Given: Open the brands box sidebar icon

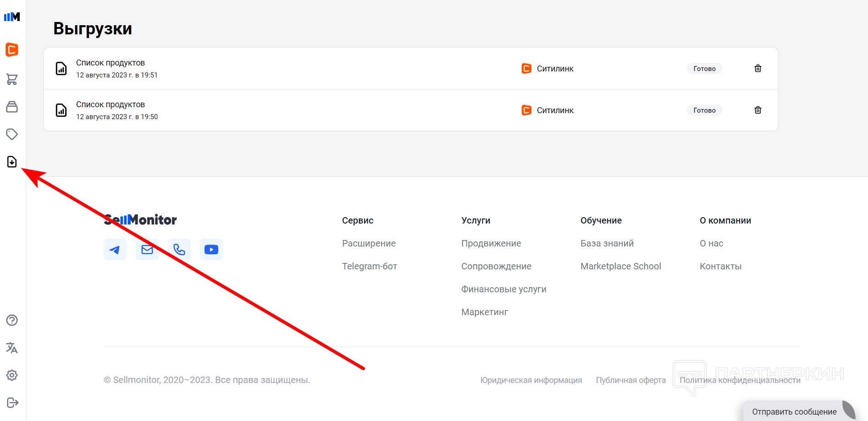Looking at the screenshot, I should pos(12,107).
